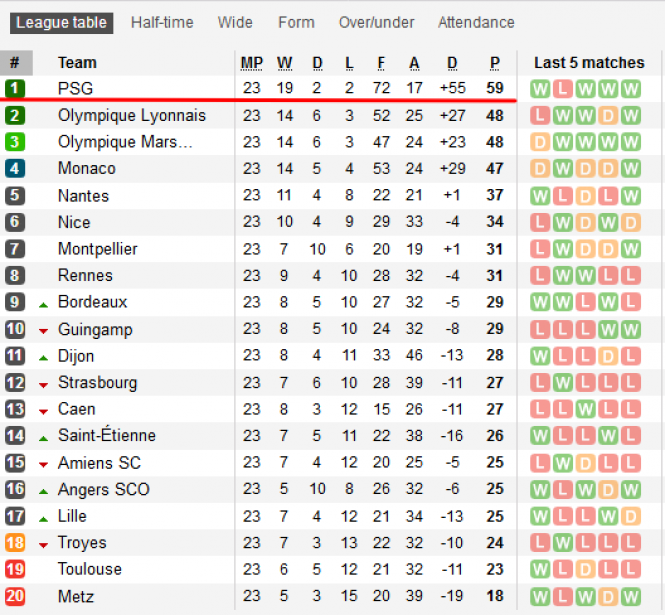Click Metz's red rank 20 badge

pyautogui.click(x=15, y=596)
